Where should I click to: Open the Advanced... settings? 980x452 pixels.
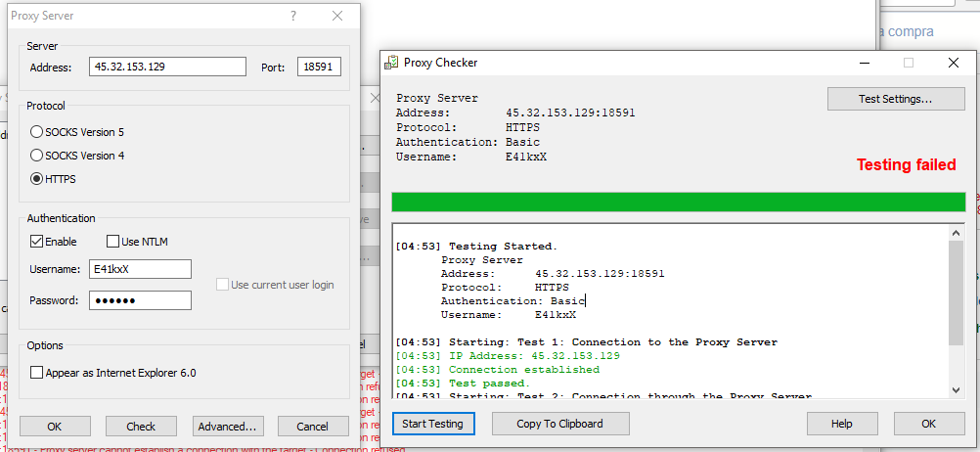pos(228,427)
